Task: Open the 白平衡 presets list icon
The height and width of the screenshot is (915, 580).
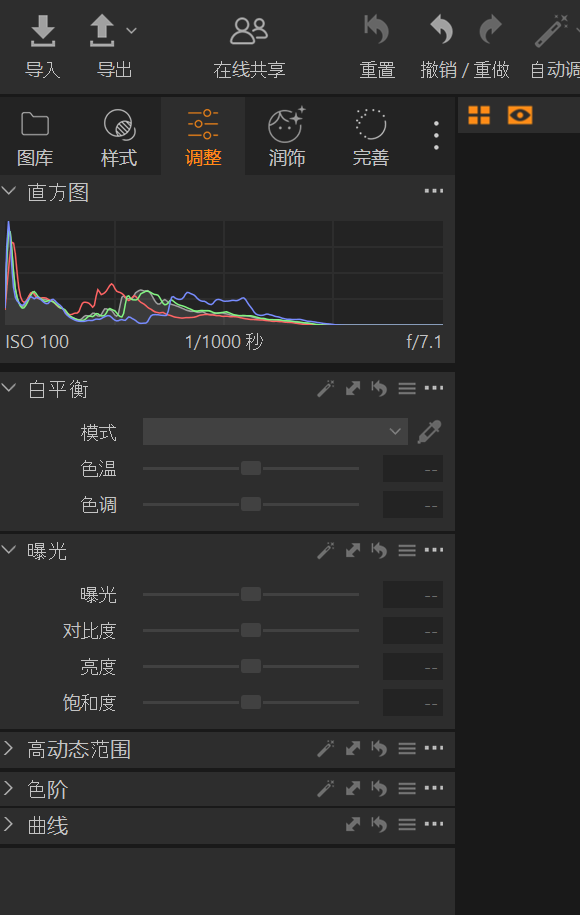Action: (x=407, y=388)
